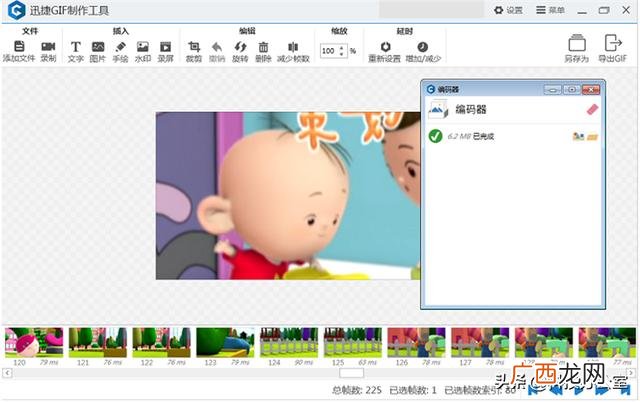Image resolution: width=640 pixels, height=402 pixels.
Task: Insert a picture via the 图片 icon
Action: 98,47
